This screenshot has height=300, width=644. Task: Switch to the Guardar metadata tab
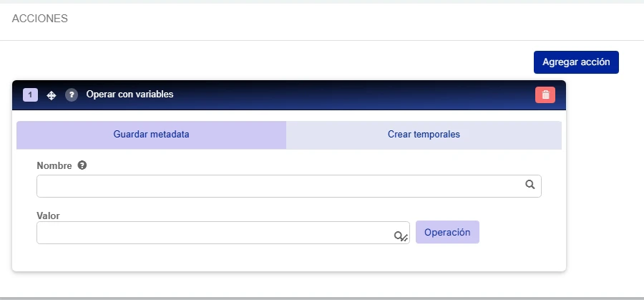click(151, 135)
